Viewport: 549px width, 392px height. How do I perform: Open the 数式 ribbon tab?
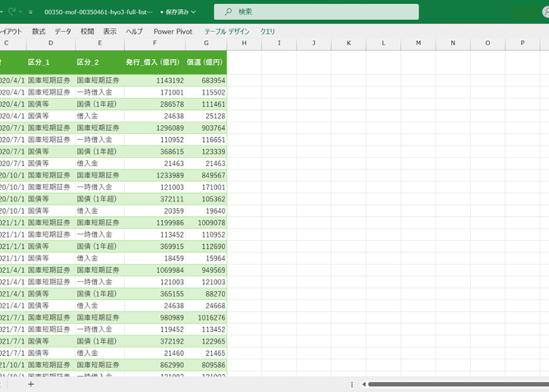(x=39, y=31)
